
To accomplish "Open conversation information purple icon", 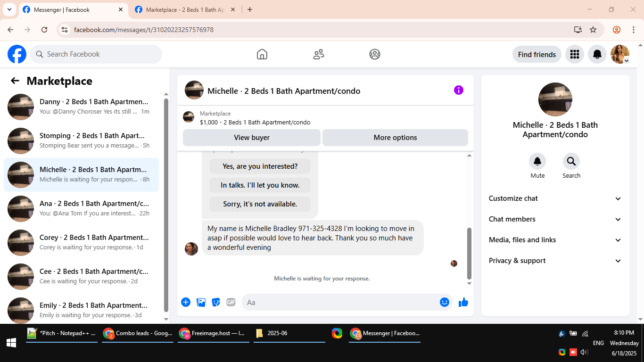I will (x=459, y=90).
